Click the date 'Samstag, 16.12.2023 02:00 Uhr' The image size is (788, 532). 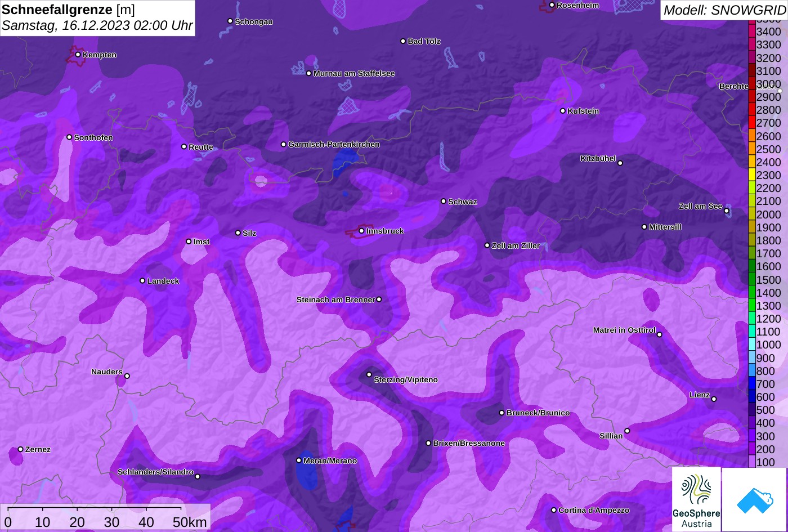(97, 26)
